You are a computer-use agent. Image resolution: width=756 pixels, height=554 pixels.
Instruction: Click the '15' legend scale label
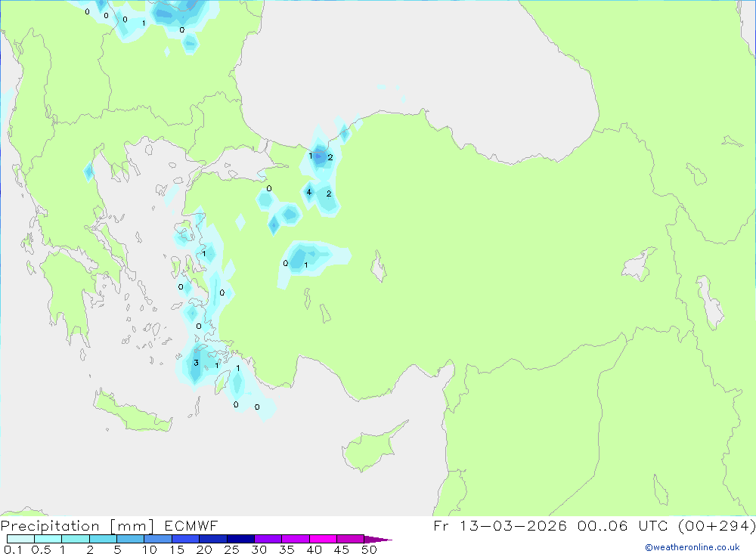pyautogui.click(x=177, y=549)
